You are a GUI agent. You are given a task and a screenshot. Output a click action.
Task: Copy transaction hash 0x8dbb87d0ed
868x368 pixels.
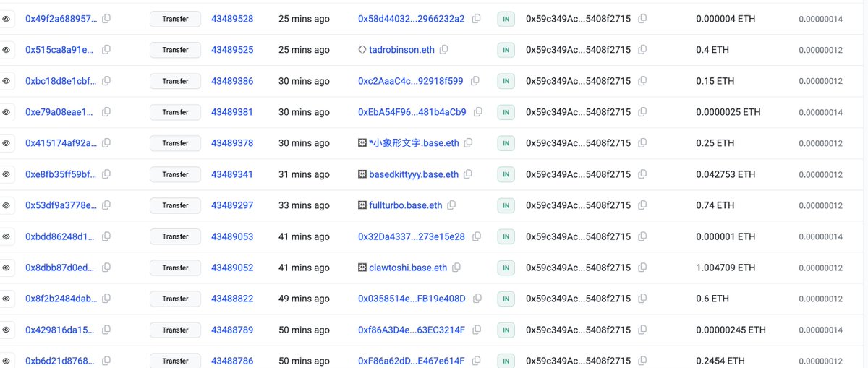tap(106, 268)
